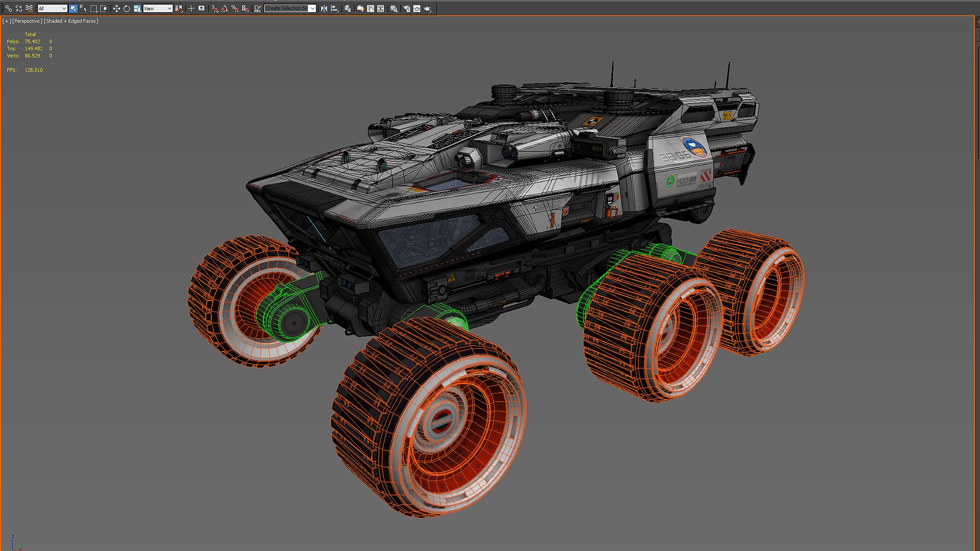Click the Verts count '80.529' statistic

32,56
